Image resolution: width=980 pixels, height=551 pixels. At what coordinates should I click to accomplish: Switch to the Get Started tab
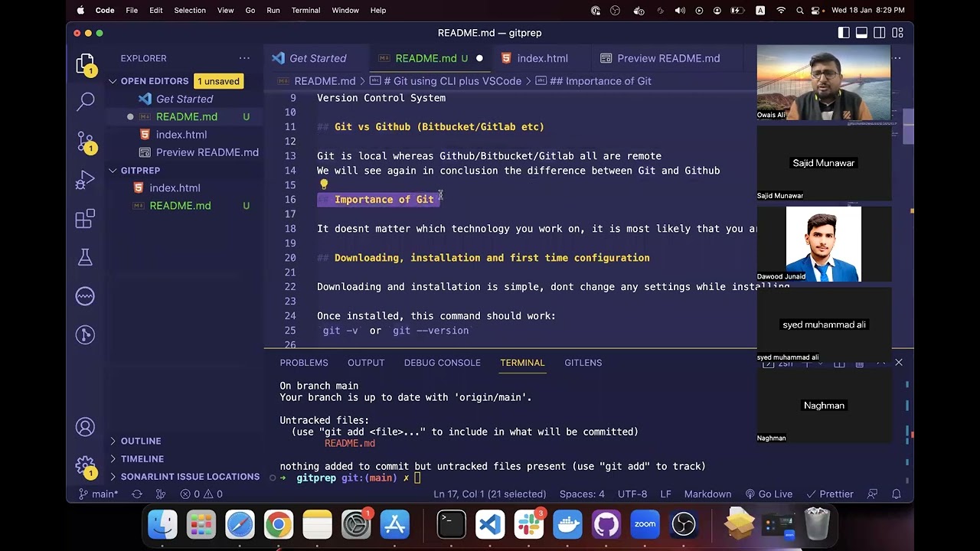click(318, 58)
